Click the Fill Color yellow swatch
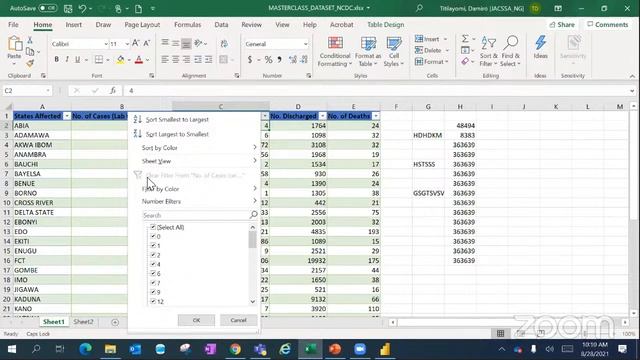Image resolution: width=640 pixels, height=360 pixels. [120, 60]
